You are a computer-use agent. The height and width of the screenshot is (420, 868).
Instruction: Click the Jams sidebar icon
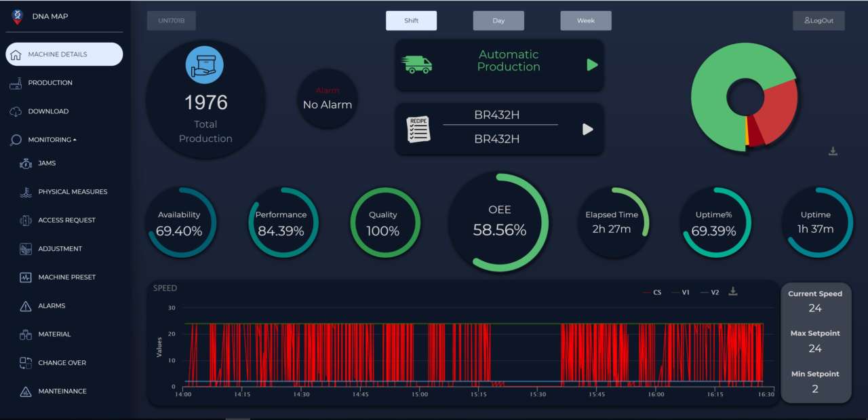point(26,164)
